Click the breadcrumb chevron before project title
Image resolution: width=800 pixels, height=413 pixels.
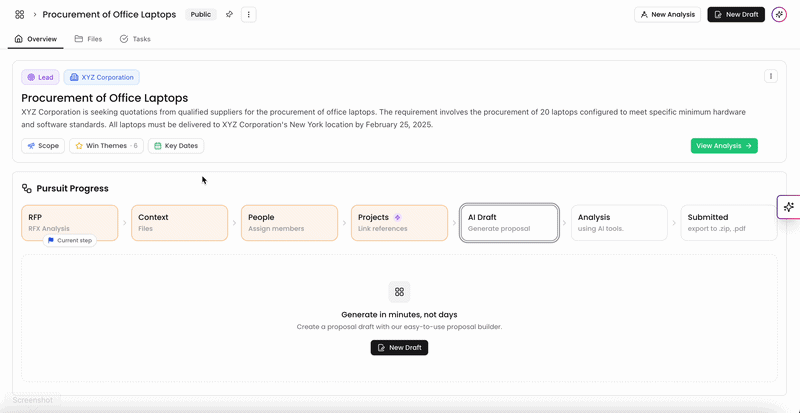tap(35, 14)
